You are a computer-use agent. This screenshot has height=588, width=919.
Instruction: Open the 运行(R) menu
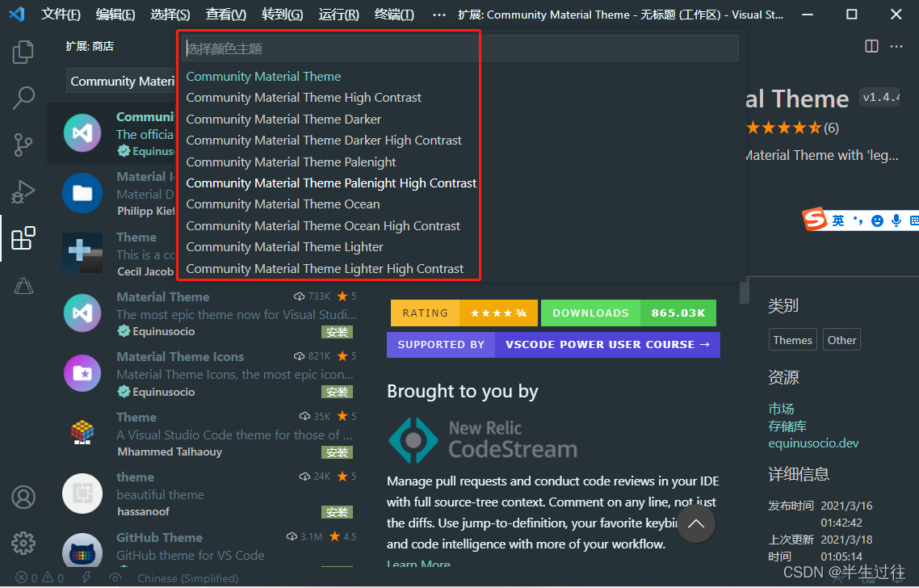(x=338, y=15)
